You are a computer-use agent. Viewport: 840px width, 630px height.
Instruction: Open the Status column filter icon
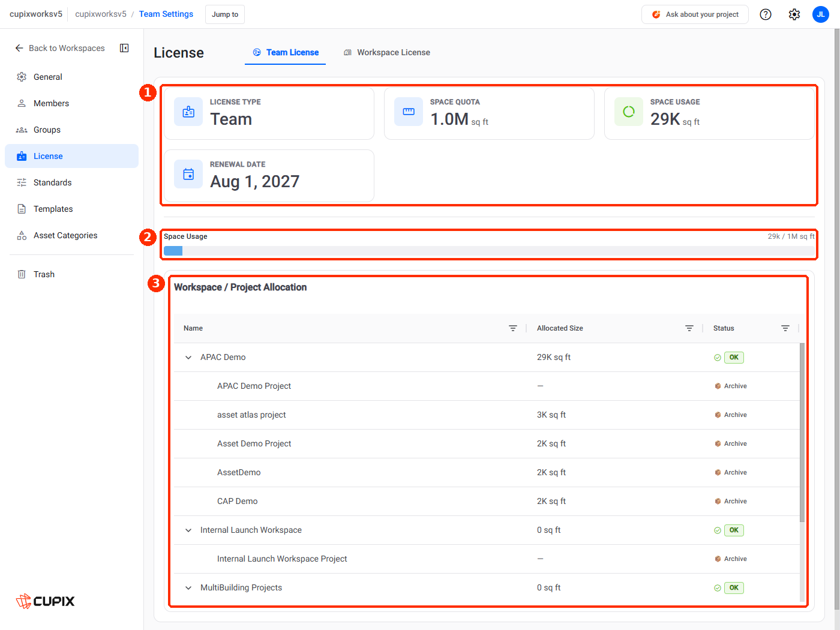click(785, 328)
